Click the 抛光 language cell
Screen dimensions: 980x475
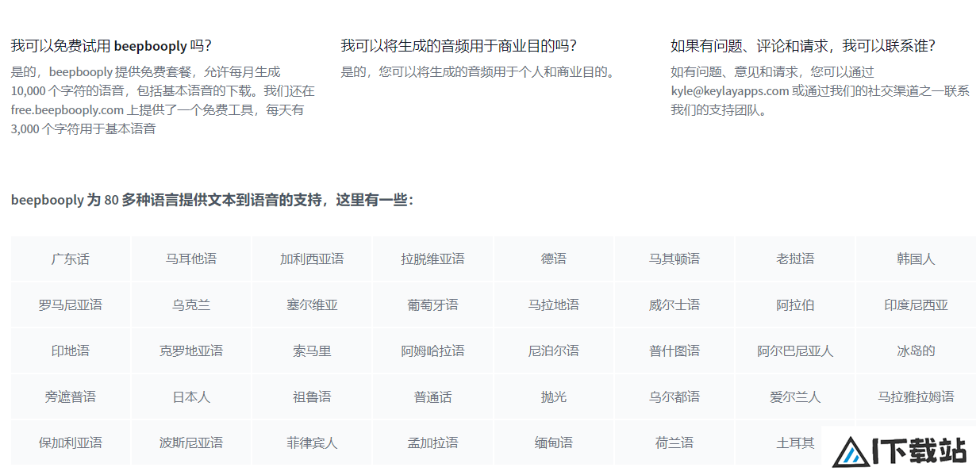[554, 396]
